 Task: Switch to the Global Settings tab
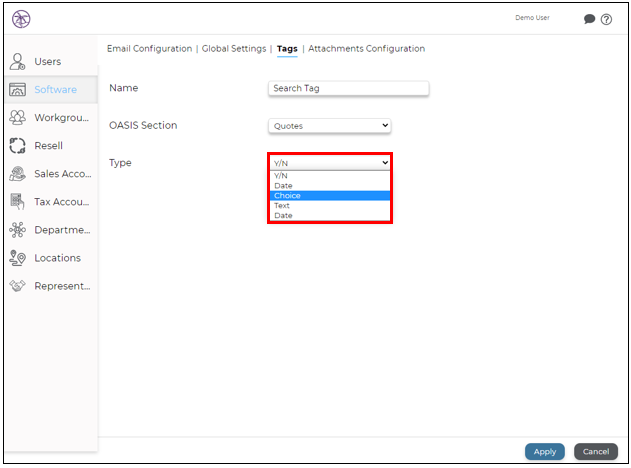[234, 49]
